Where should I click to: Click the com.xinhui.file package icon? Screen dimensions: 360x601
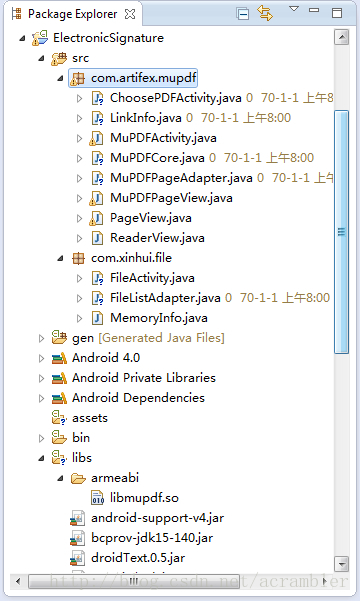[78, 258]
